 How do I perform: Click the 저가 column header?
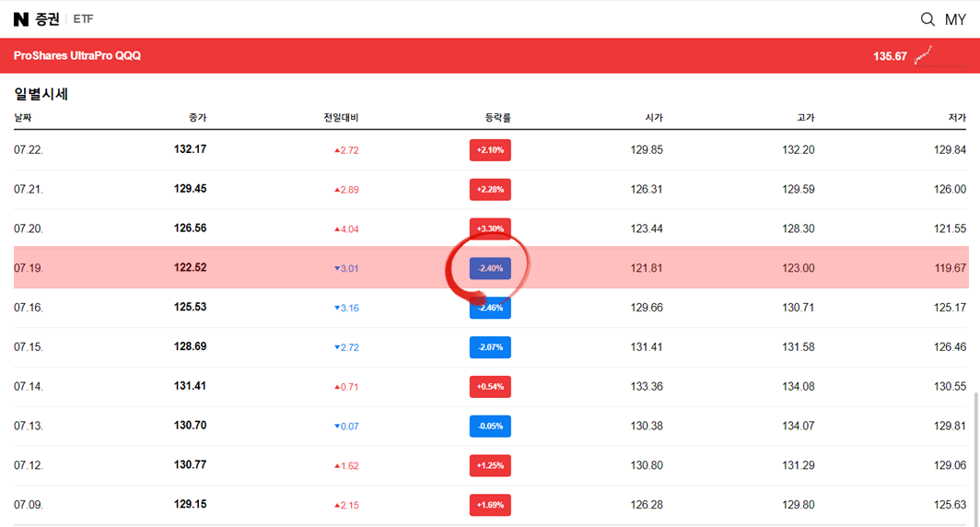tap(957, 118)
